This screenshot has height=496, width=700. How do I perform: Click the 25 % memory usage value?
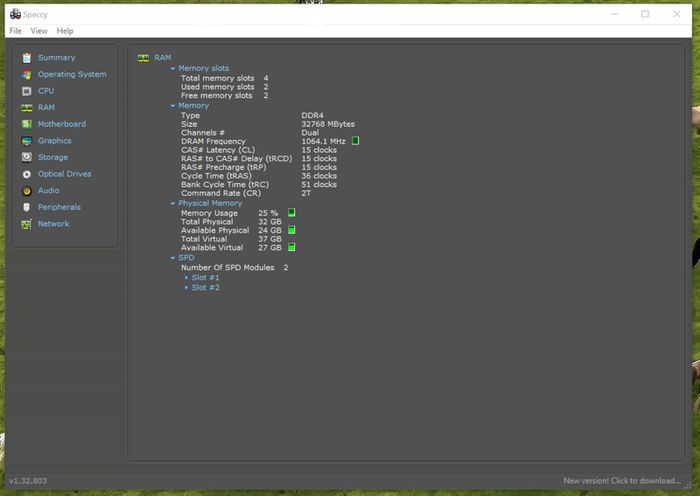click(268, 213)
